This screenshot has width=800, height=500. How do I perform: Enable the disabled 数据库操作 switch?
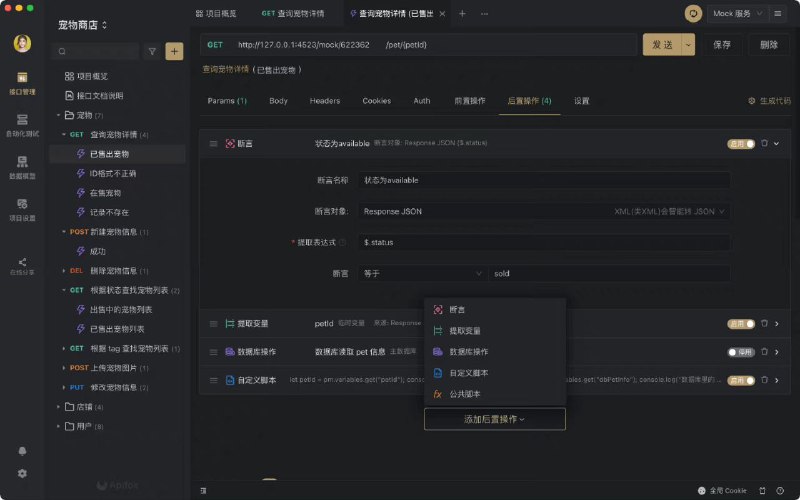(x=741, y=352)
